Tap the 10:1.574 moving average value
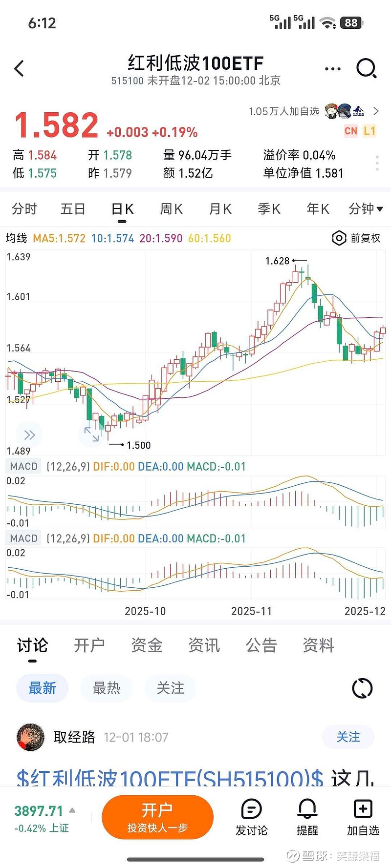Image resolution: width=391 pixels, height=868 pixels. coord(112,238)
